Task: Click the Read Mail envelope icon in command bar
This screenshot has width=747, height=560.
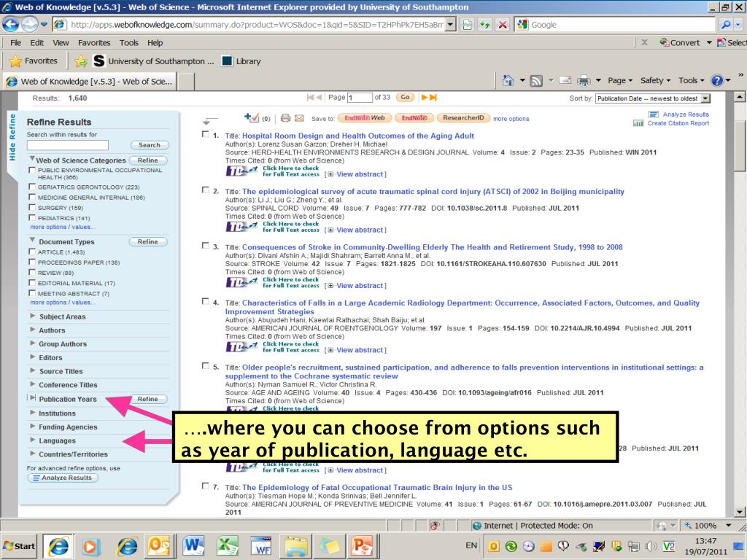Action: click(565, 80)
